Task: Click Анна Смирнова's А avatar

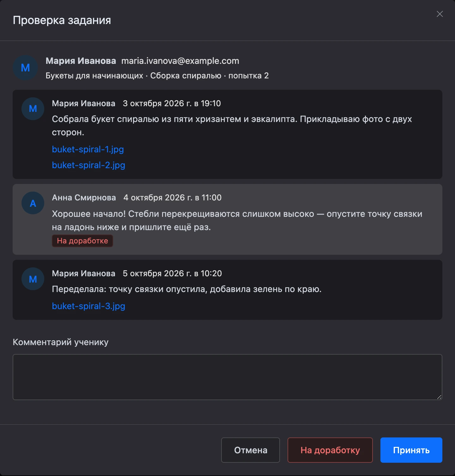Action: 33,203
